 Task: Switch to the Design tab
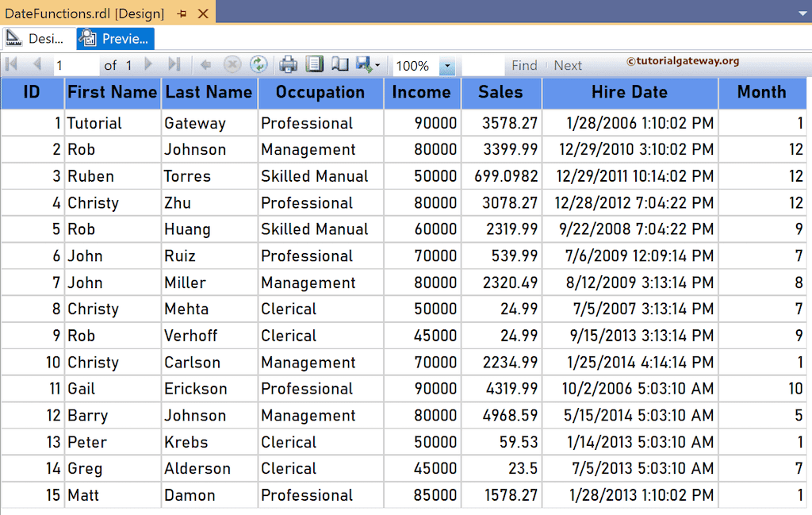[36, 38]
